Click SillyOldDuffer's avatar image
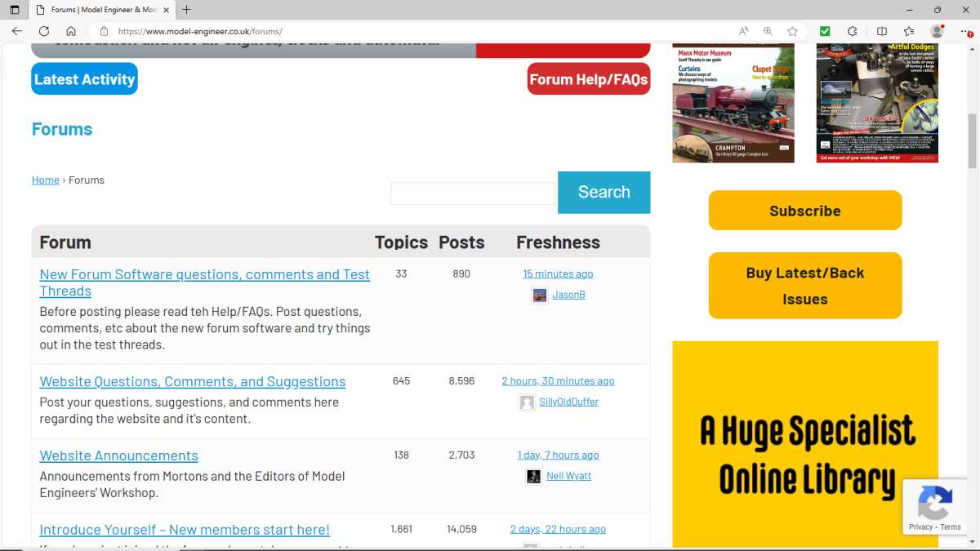Viewport: 980px width, 551px height. coord(527,402)
